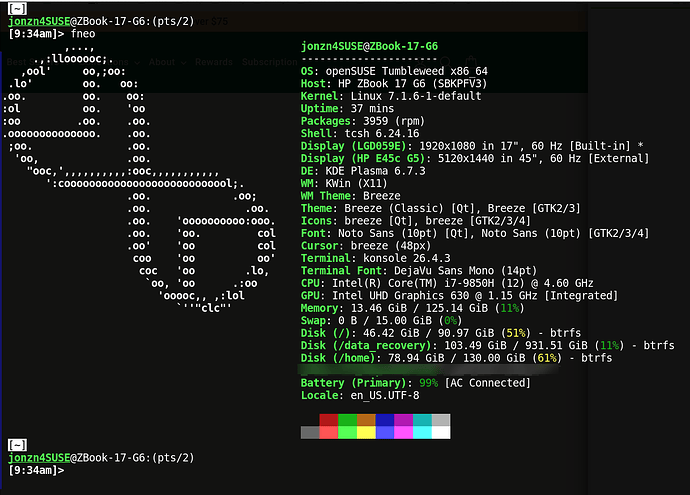This screenshot has width=690, height=495.
Task: Select the "Font: Noto Sans (10pt)" line
Action: pos(475,233)
